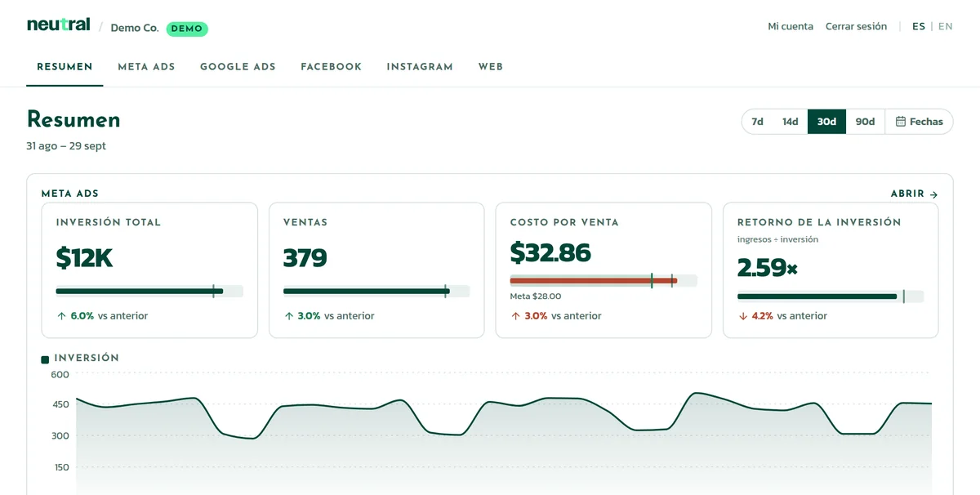
Task: Switch language to ES
Action: point(919,26)
